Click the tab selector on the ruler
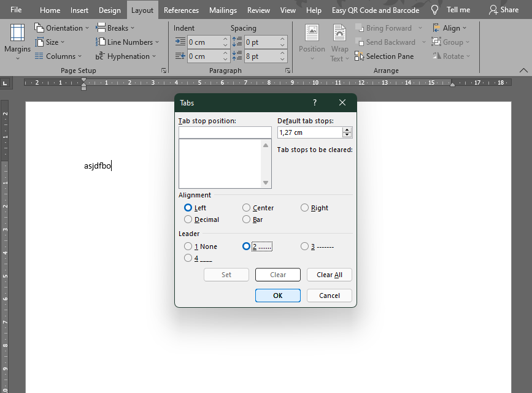This screenshot has width=532, height=393. pyautogui.click(x=5, y=83)
